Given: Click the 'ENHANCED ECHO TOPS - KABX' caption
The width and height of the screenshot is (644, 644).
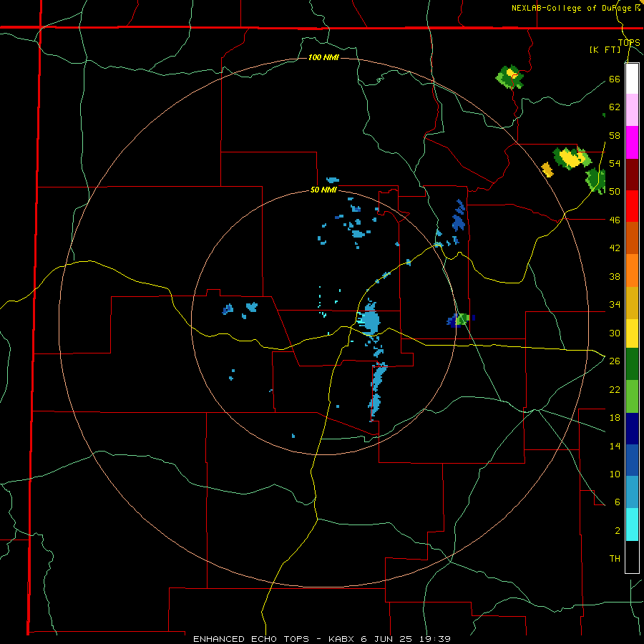Looking at the screenshot, I should click(x=273, y=639).
